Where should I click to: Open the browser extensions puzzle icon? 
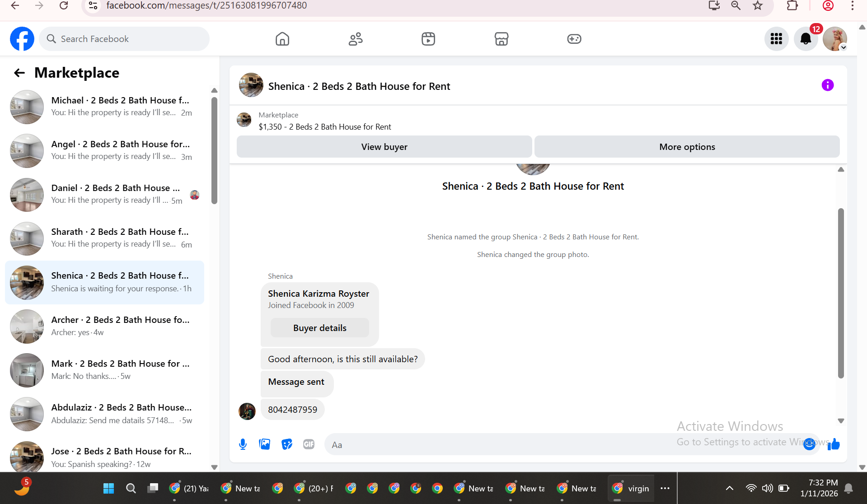[x=792, y=5]
